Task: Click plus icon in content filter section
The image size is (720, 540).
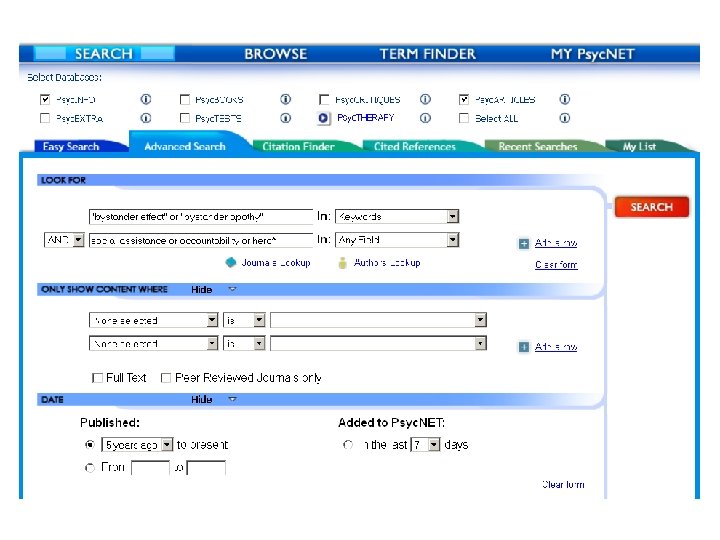Action: pyautogui.click(x=523, y=347)
